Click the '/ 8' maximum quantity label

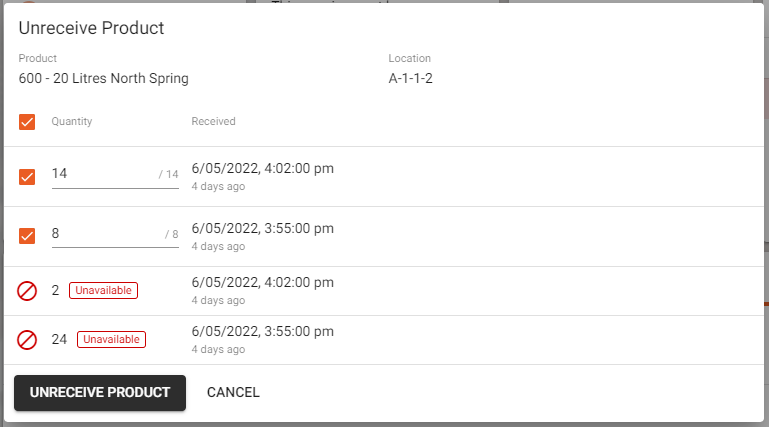(x=171, y=235)
